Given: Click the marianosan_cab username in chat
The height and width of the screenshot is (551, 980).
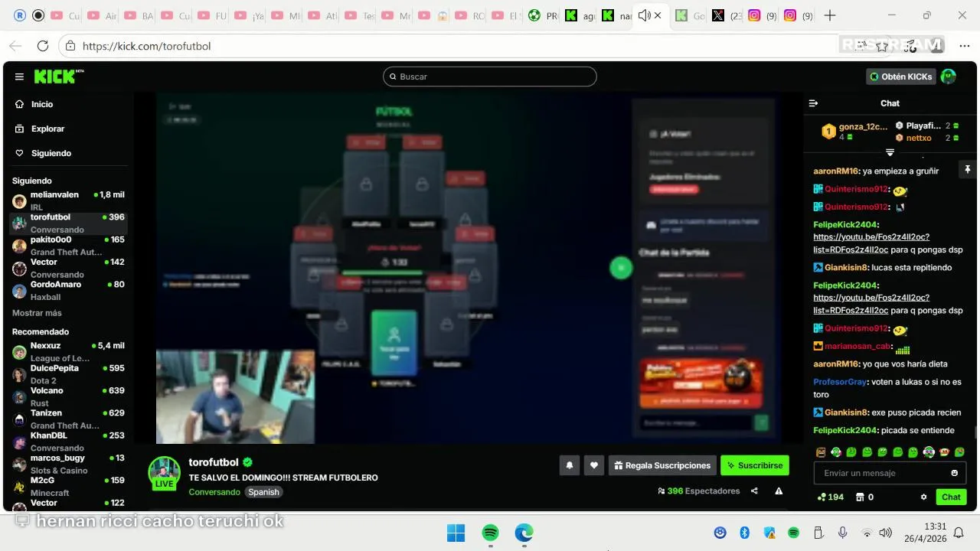Looking at the screenshot, I should (858, 346).
